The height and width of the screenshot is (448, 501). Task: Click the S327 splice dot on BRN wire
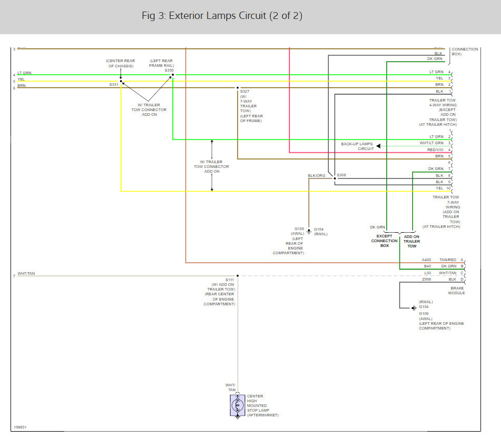(237, 87)
